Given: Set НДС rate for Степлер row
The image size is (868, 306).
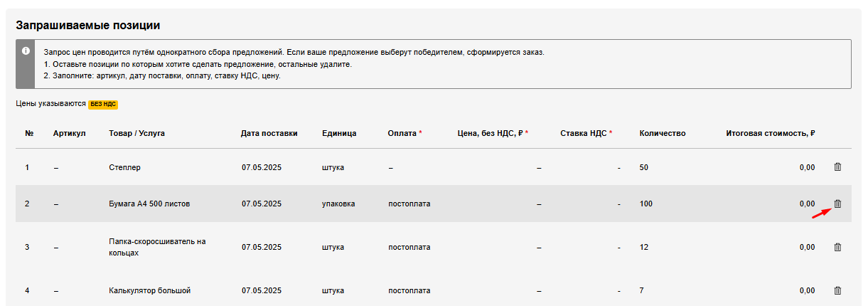Looking at the screenshot, I should point(618,167).
